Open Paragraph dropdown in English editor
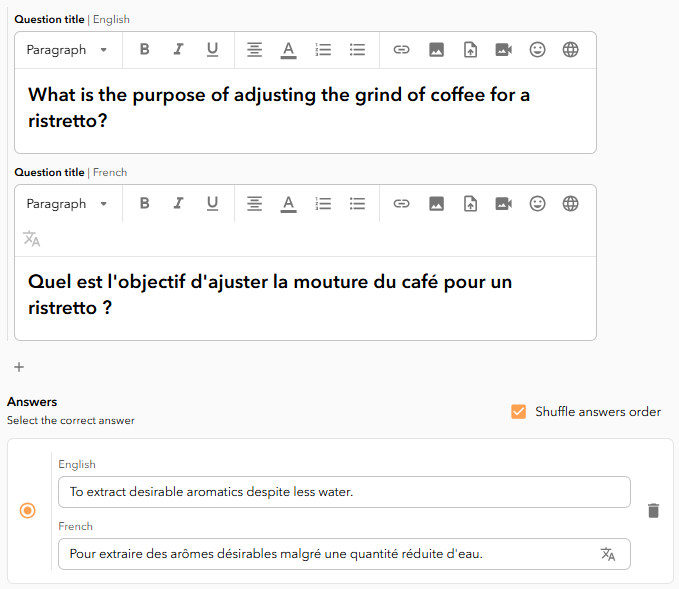Viewport: 679px width, 589px height. 67,50
